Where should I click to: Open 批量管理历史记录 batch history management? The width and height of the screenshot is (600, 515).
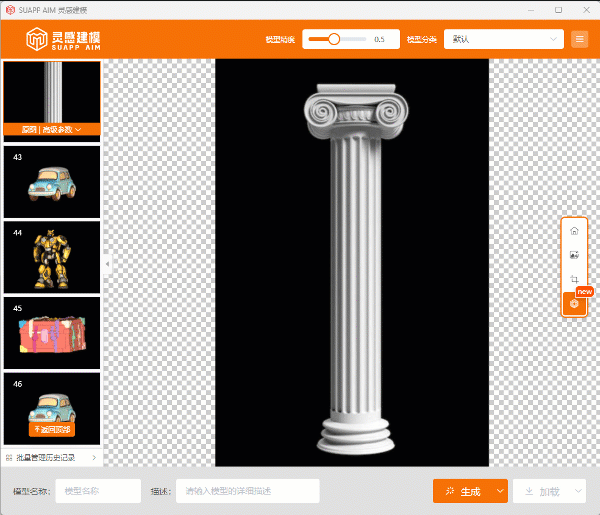pyautogui.click(x=52, y=457)
